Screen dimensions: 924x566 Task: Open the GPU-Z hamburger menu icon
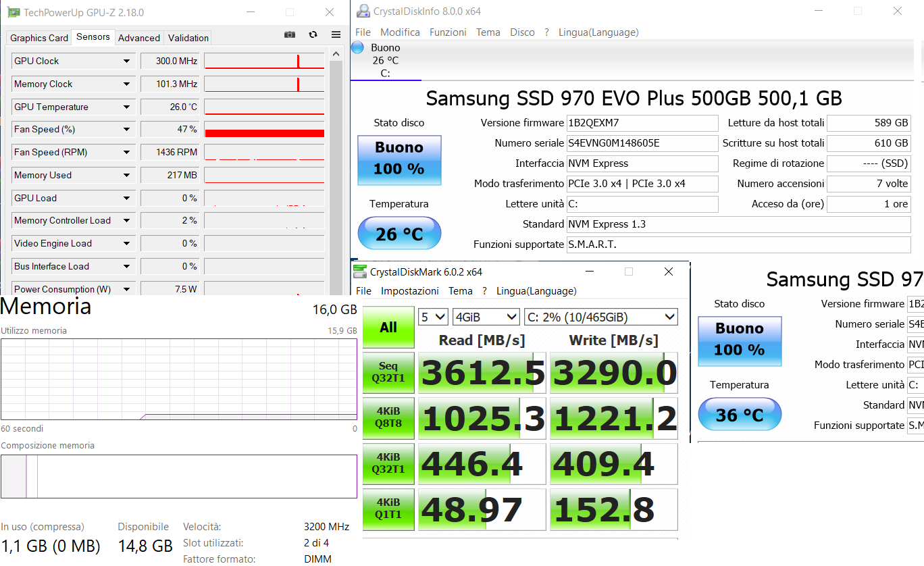point(336,34)
